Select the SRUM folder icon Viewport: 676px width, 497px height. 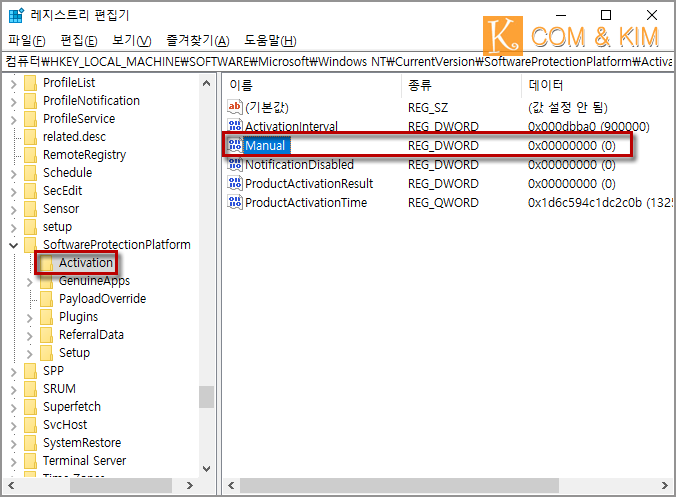31,389
